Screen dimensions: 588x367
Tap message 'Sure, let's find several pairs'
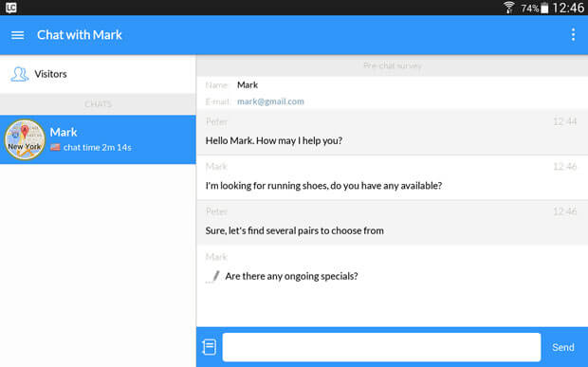[294, 230]
